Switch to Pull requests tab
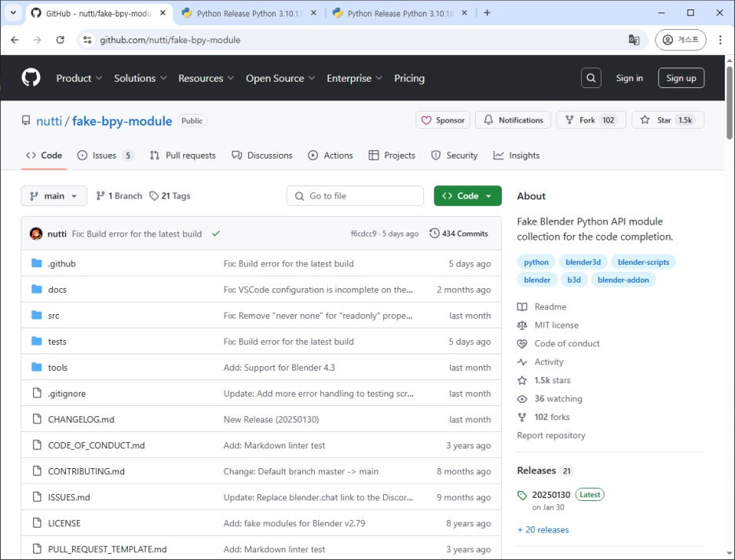 click(x=183, y=156)
